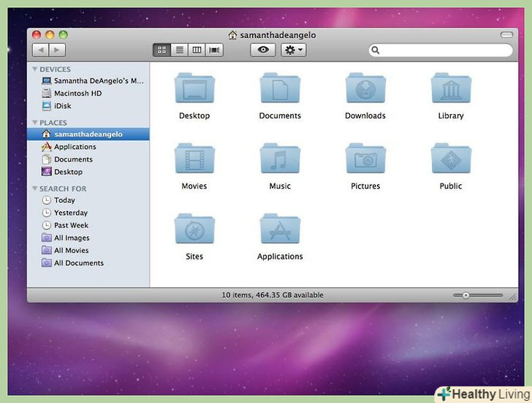
Task: Open the Movies folder icon
Action: tap(194, 159)
